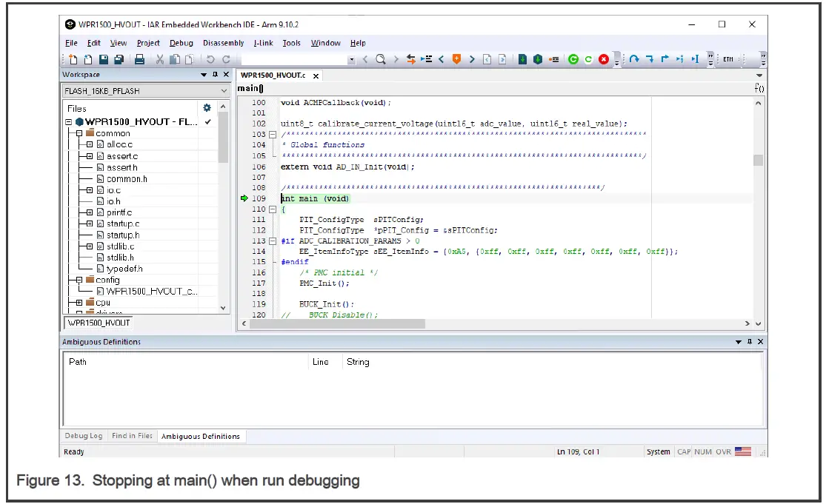Click the Find magnifier icon
The image size is (826, 504).
tap(381, 59)
